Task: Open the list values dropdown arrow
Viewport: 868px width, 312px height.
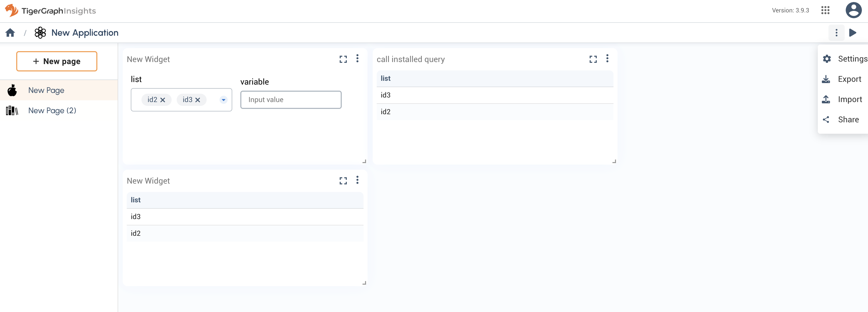Action: [x=223, y=100]
